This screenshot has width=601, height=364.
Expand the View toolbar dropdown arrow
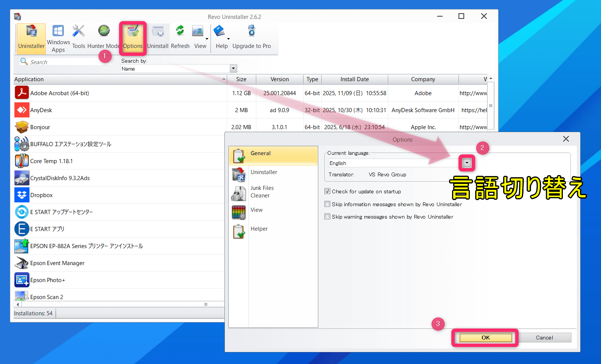coord(207,39)
